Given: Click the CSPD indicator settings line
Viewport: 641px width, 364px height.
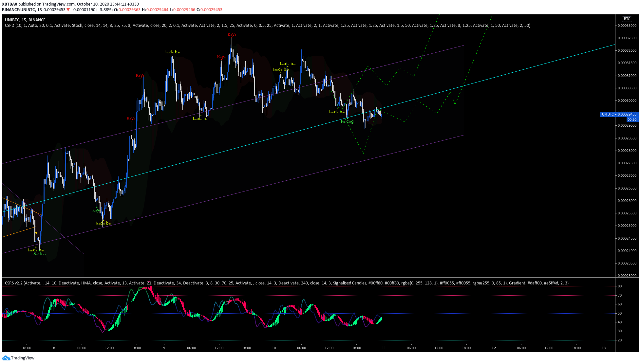Looking at the screenshot, I should point(267,26).
